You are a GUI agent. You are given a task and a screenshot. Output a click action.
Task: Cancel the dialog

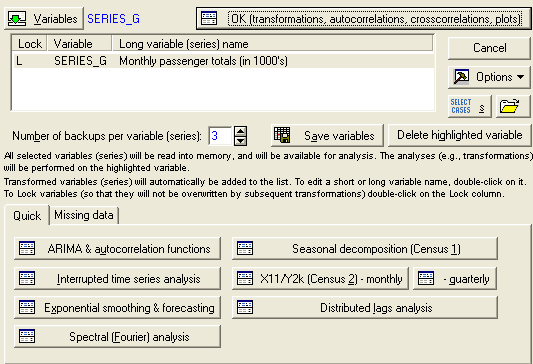click(489, 48)
